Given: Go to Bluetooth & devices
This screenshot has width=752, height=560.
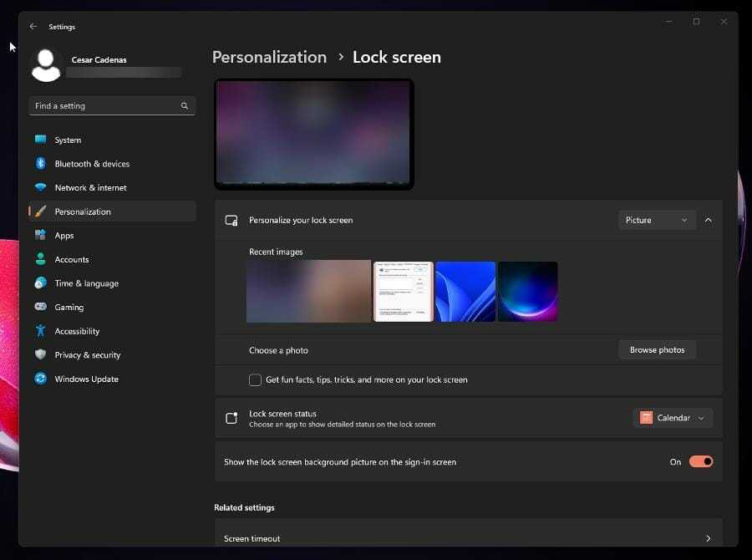Looking at the screenshot, I should coord(112,164).
